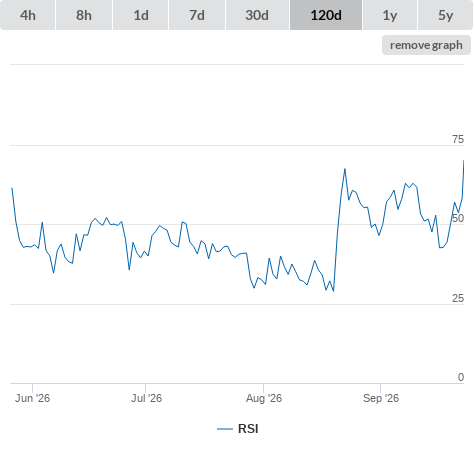Select the 4h time range tab
The image size is (474, 455).
coord(27,15)
